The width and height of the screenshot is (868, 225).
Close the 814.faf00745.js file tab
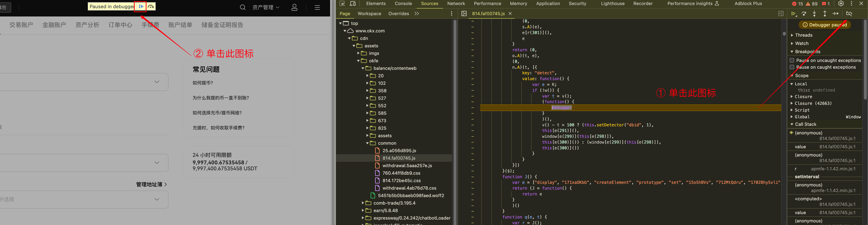pyautogui.click(x=510, y=14)
